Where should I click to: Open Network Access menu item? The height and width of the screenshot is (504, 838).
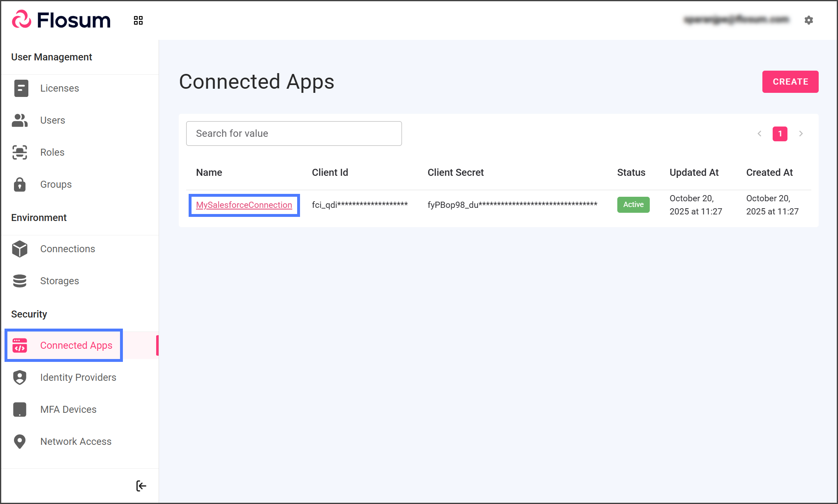click(76, 442)
